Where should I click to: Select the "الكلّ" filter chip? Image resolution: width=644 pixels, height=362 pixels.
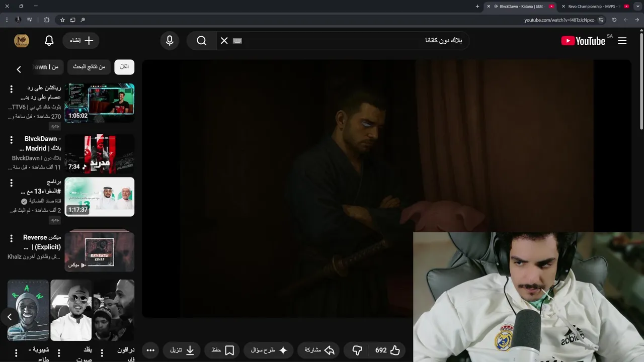[x=124, y=67]
